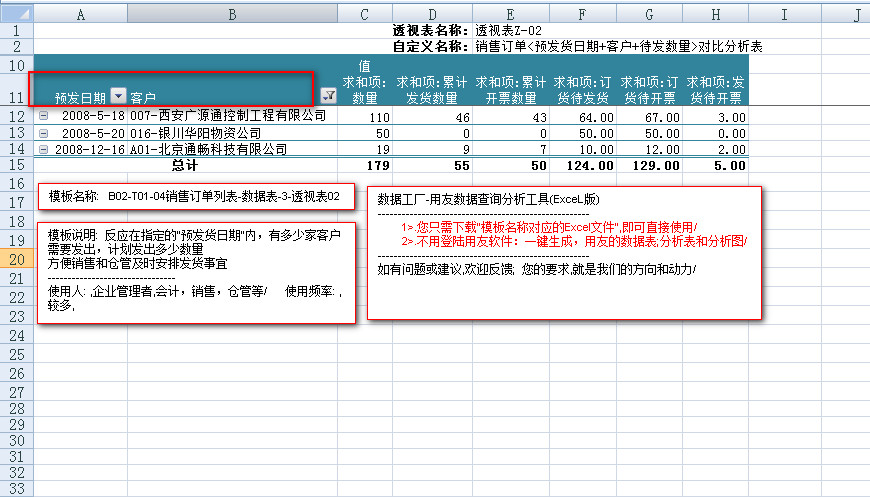This screenshot has width=870, height=497.
Task: Click the 模板说明 description text box
Action: [196, 271]
